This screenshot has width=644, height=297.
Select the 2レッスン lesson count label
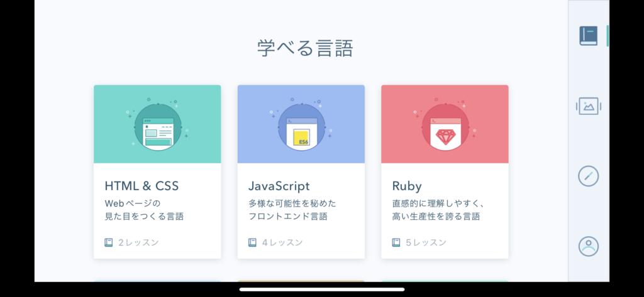[138, 242]
